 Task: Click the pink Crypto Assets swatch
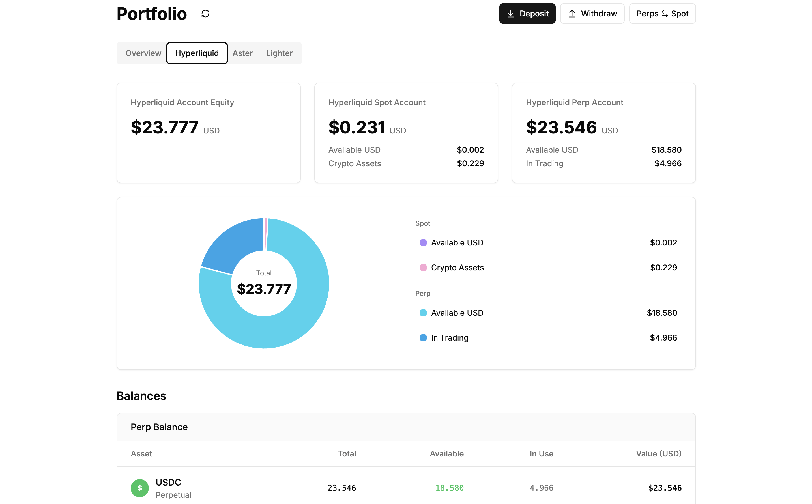click(x=423, y=268)
